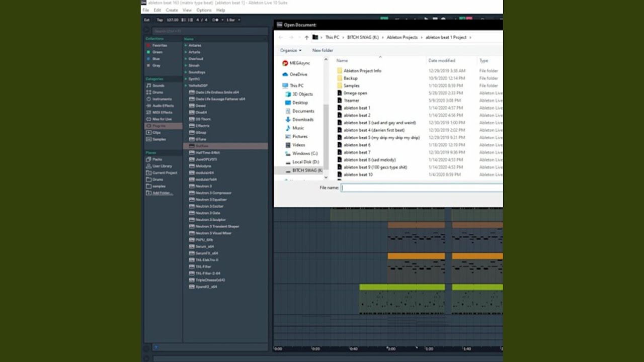644x362 pixels.
Task: Select the Serum_x64 plug-in icon
Action: 192,246
